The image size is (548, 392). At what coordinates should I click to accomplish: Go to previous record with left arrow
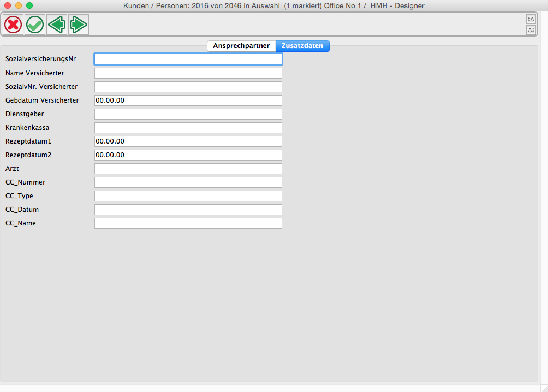pyautogui.click(x=57, y=25)
